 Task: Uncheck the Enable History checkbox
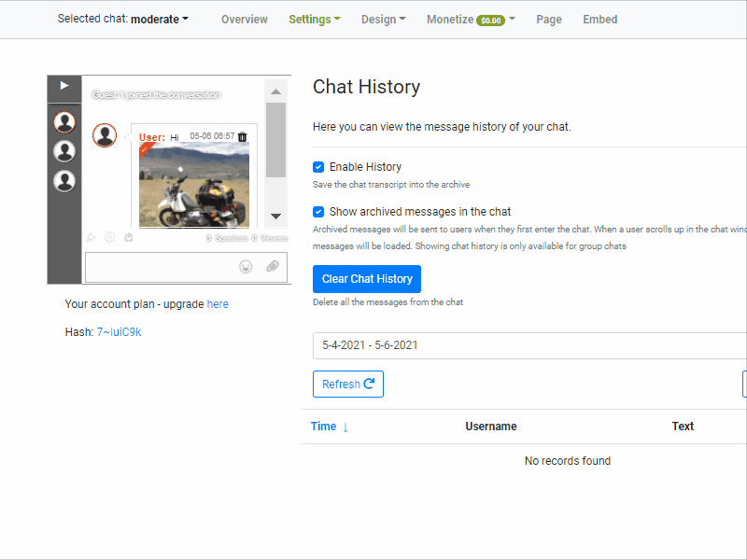click(x=318, y=167)
